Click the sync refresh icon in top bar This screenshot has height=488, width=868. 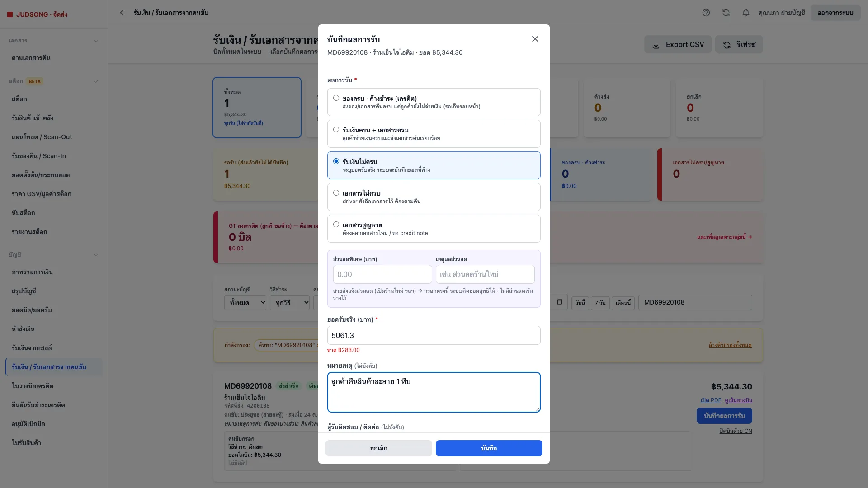point(726,13)
